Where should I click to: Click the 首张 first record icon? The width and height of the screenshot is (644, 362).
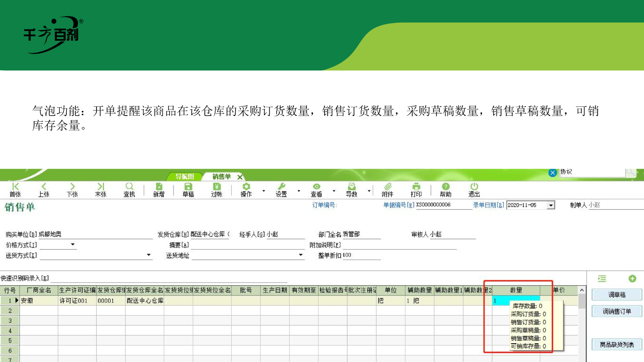tap(15, 190)
